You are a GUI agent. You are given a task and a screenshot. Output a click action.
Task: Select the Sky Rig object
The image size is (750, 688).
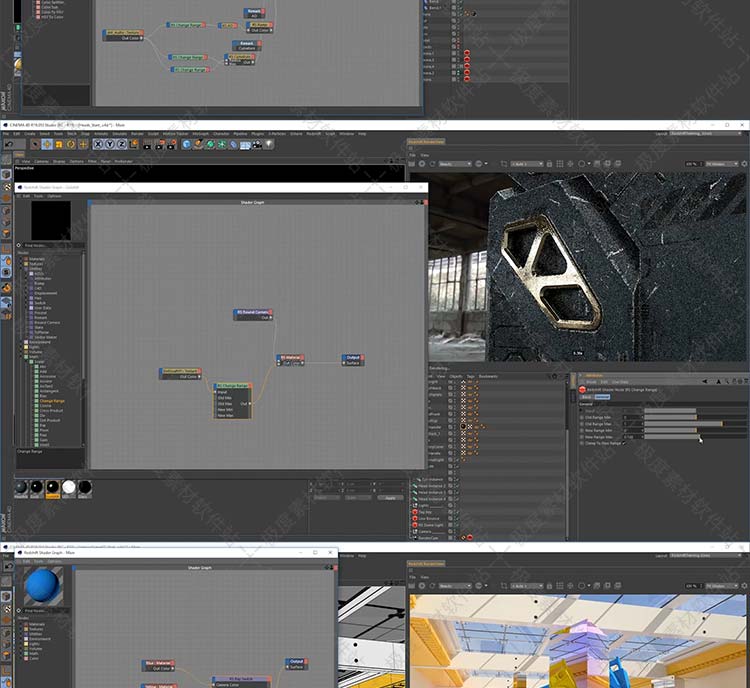pyautogui.click(x=425, y=512)
